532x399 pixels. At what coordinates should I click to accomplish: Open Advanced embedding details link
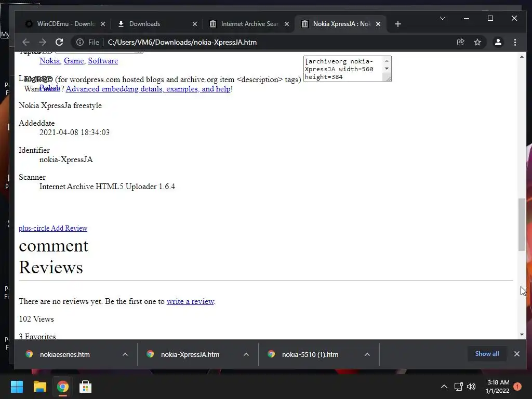[x=148, y=89]
